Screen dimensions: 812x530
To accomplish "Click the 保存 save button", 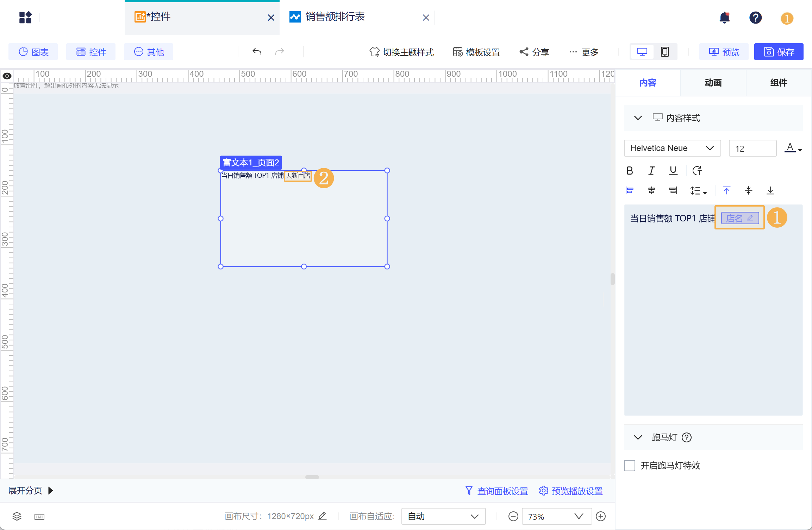I will 779,52.
